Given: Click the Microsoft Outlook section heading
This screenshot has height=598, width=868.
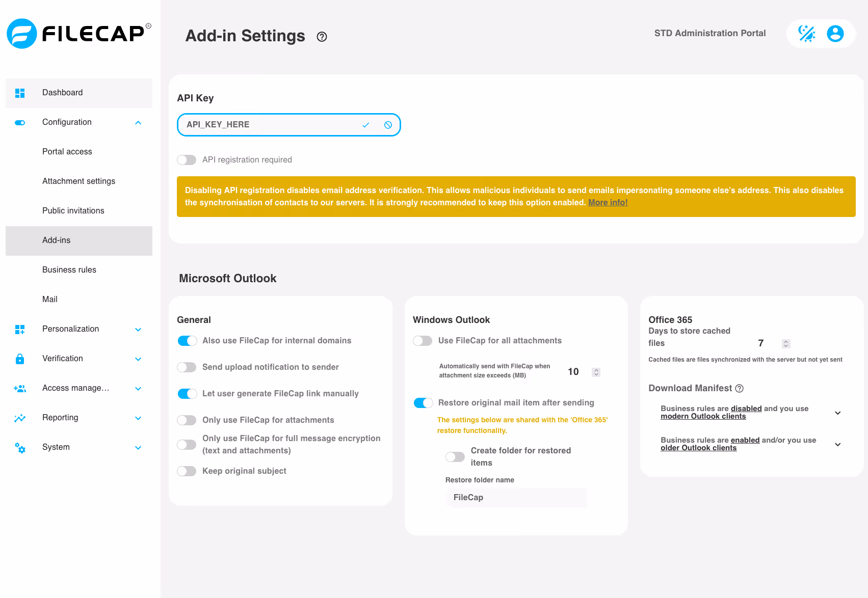Looking at the screenshot, I should click(x=228, y=279).
